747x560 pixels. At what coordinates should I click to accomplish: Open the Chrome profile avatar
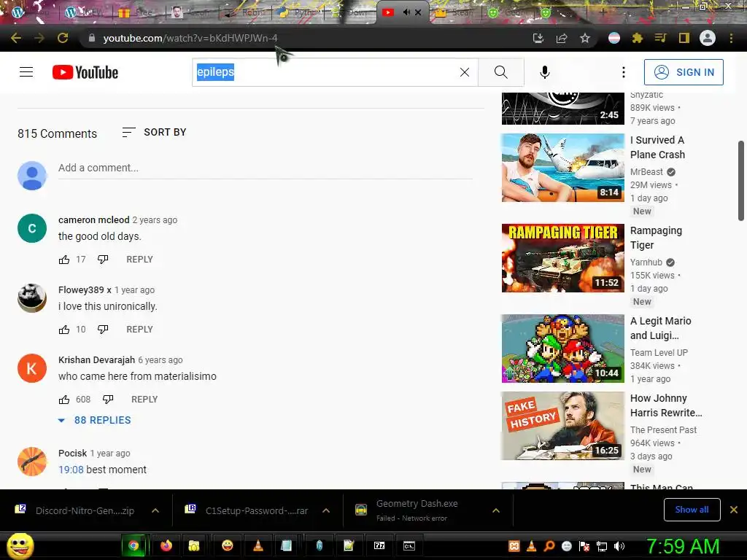[708, 38]
